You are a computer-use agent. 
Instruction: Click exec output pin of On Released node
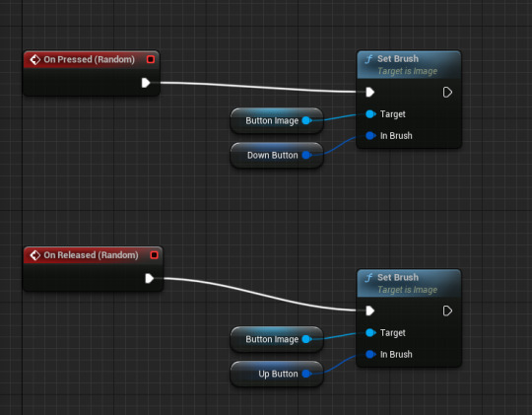149,279
